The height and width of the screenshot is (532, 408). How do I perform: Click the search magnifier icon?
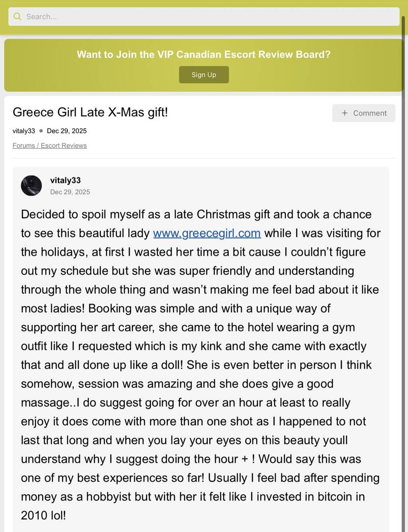[17, 17]
